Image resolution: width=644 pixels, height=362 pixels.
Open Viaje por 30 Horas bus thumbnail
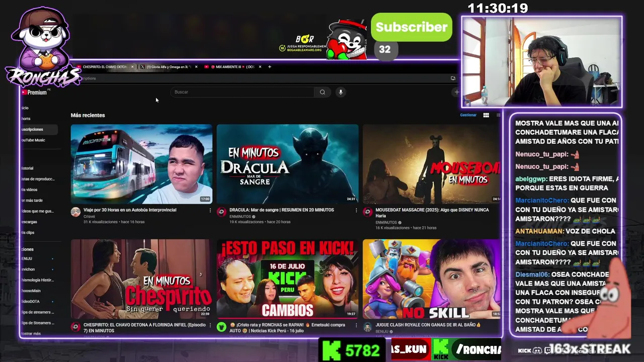point(141,164)
